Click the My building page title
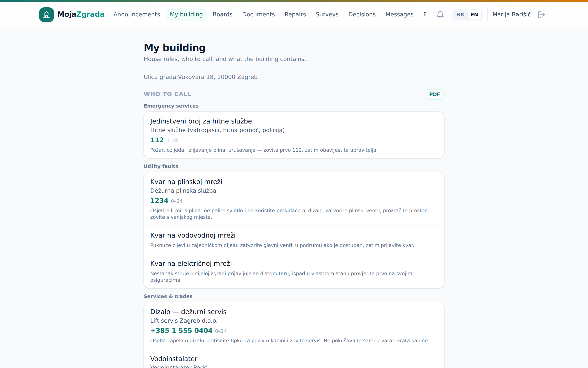 click(x=175, y=48)
